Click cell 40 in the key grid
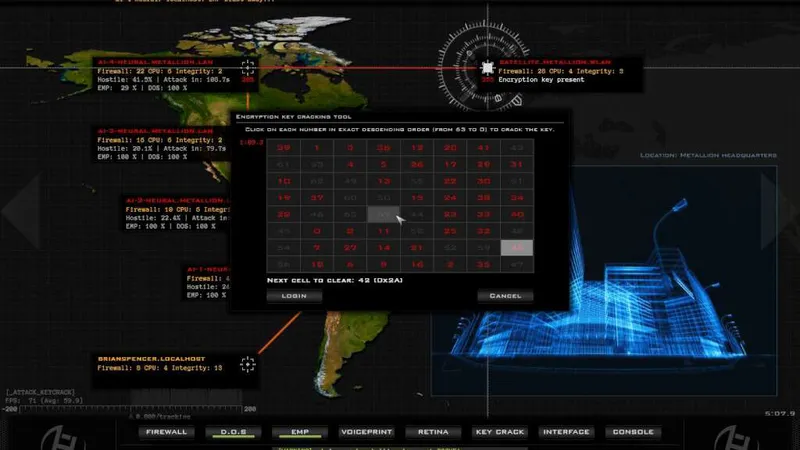Viewport: 800px width, 450px height. (x=518, y=215)
